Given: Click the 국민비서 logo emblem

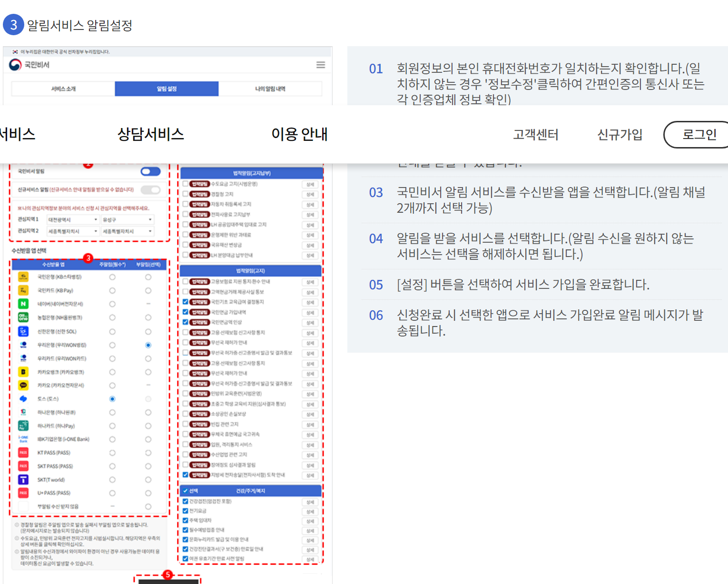Looking at the screenshot, I should tap(15, 64).
